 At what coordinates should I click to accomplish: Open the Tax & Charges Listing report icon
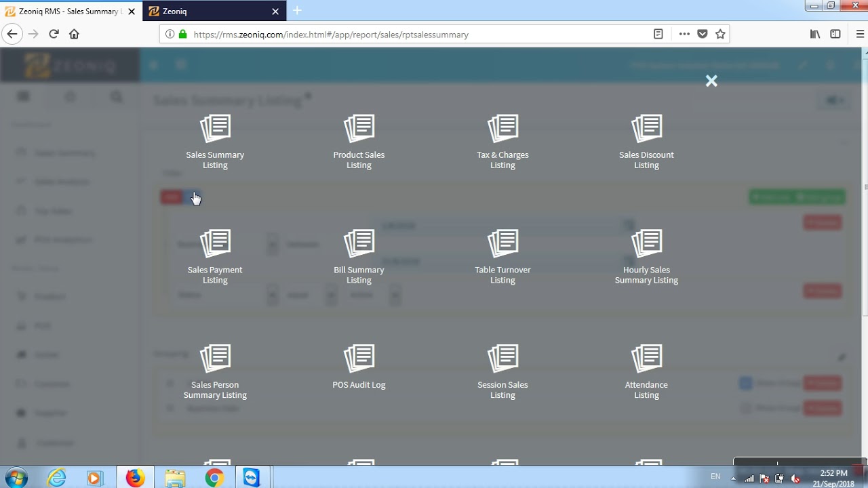coord(503,128)
